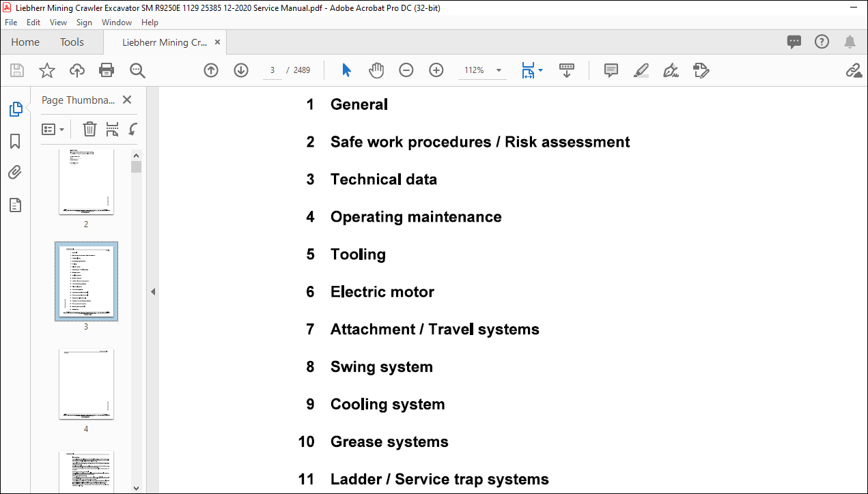Screen dimensions: 868x494
Task: Select the Highlight text tool
Action: (641, 70)
